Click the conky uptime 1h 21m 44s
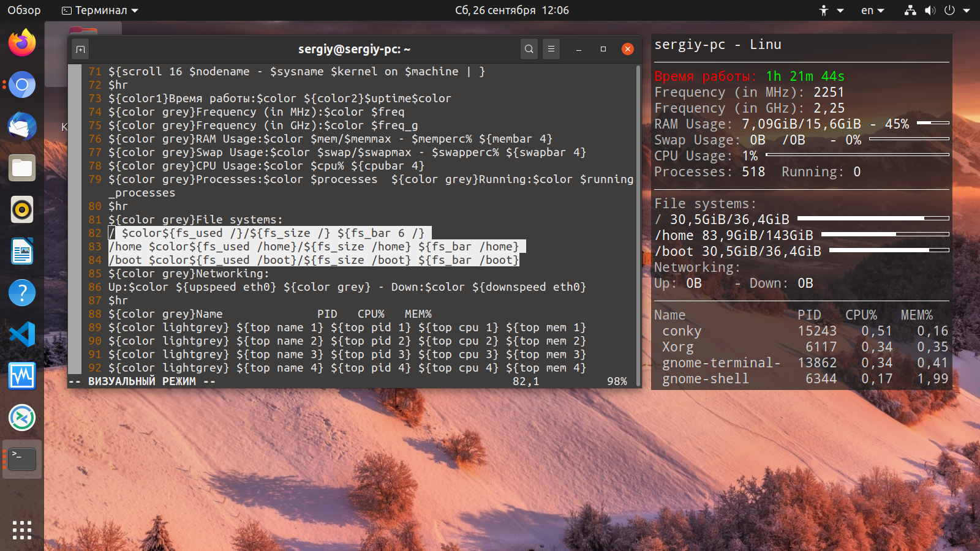980x551 pixels. tap(805, 77)
